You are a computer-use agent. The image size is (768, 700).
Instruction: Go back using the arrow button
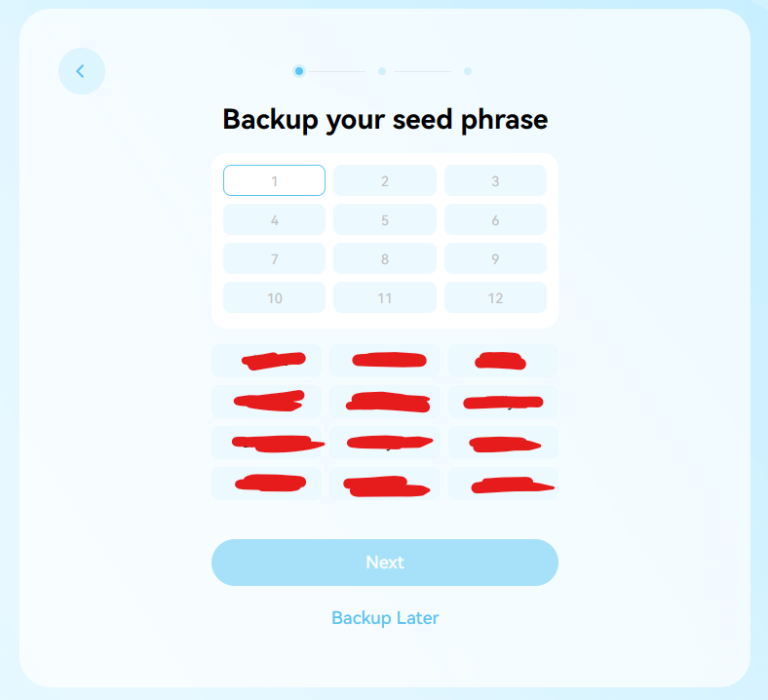[81, 71]
